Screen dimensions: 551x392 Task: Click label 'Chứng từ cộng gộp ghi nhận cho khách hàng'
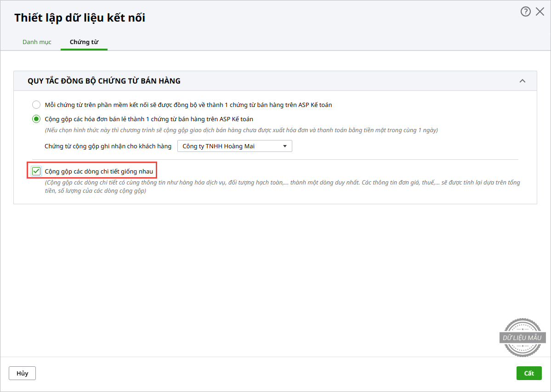(108, 146)
